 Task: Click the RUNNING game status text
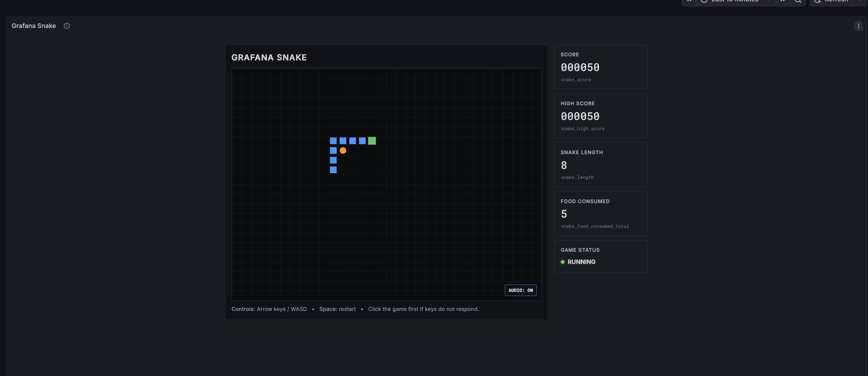[x=581, y=262]
